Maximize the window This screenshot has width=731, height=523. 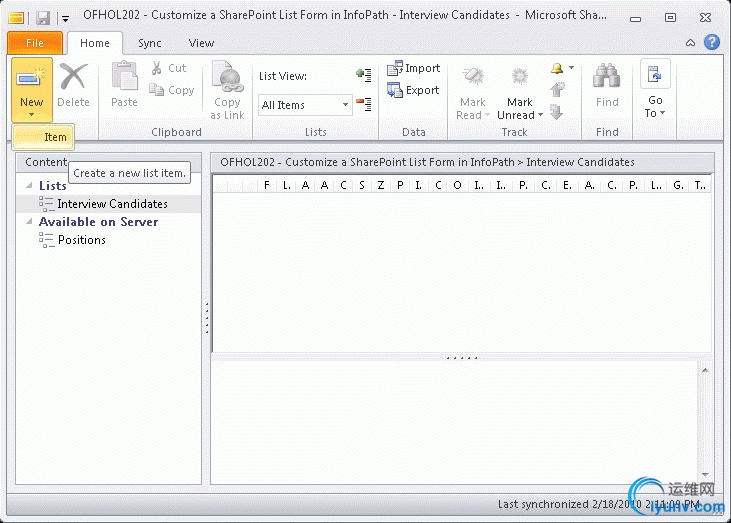click(x=670, y=18)
